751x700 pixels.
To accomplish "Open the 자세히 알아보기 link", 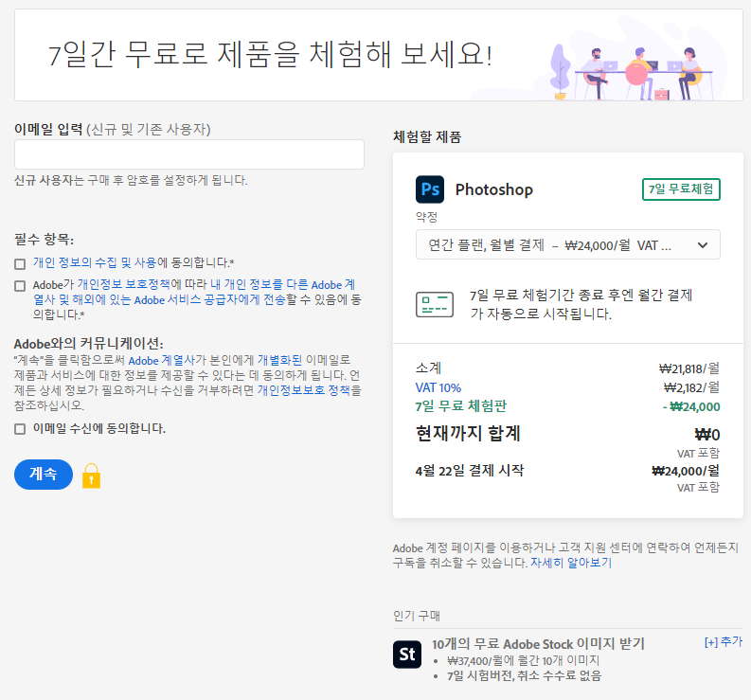I will click(571, 563).
